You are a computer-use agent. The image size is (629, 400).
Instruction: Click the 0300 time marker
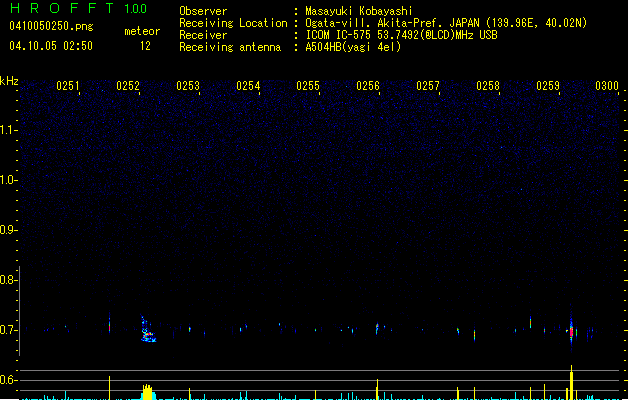click(607, 86)
